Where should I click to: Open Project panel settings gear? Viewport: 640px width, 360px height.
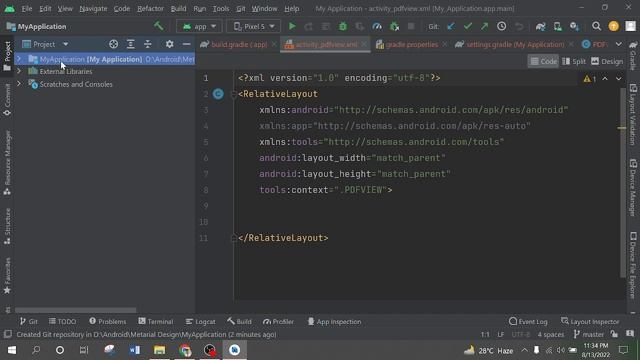[169, 44]
